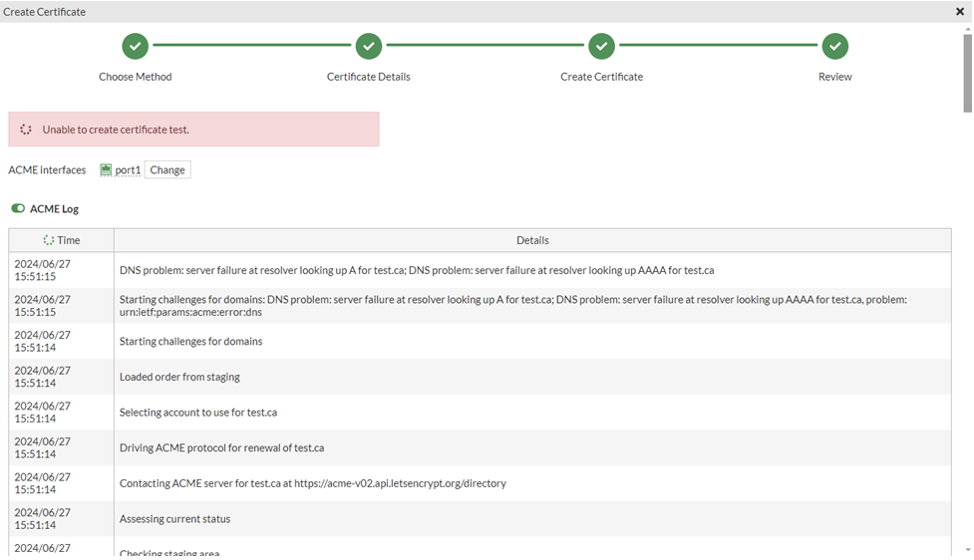Select 'Driving ACME protocol for renewal' row
Viewport: 974px width, 560px height.
[480, 447]
